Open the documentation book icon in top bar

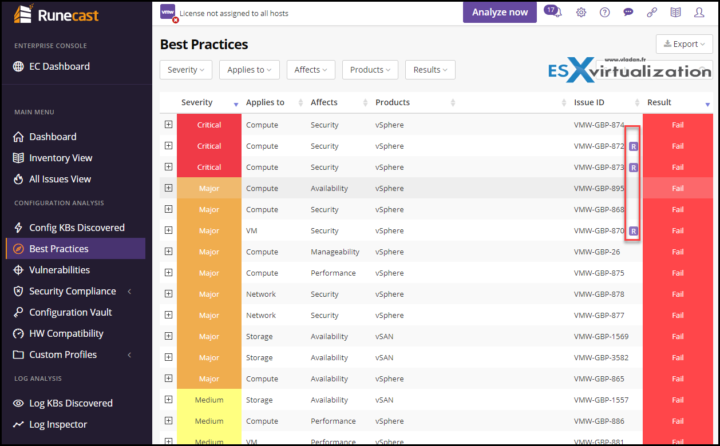pos(675,12)
